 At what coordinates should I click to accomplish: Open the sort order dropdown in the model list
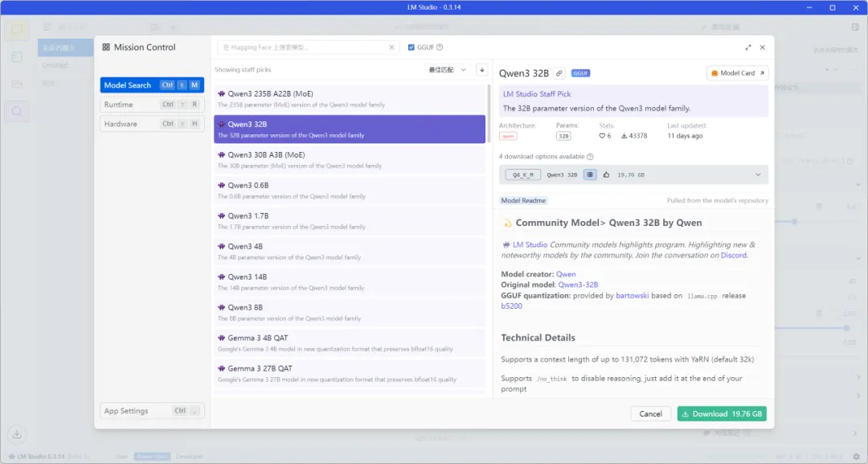coord(448,70)
